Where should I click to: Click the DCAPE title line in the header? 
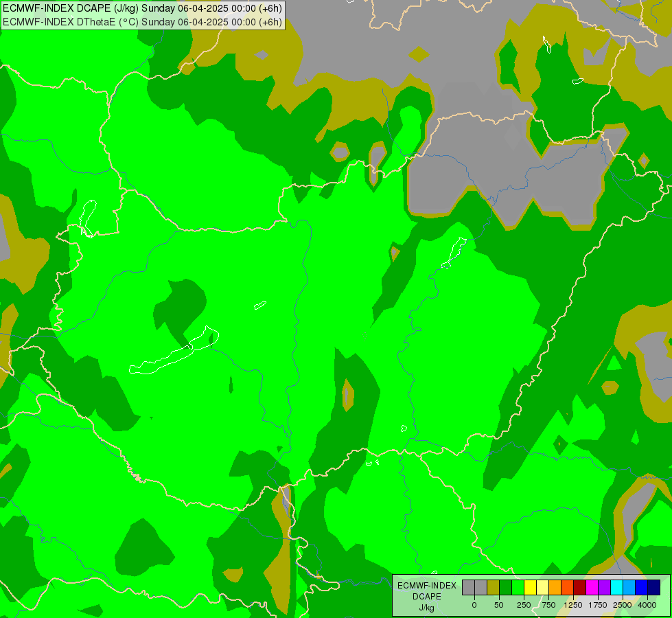tap(142, 8)
